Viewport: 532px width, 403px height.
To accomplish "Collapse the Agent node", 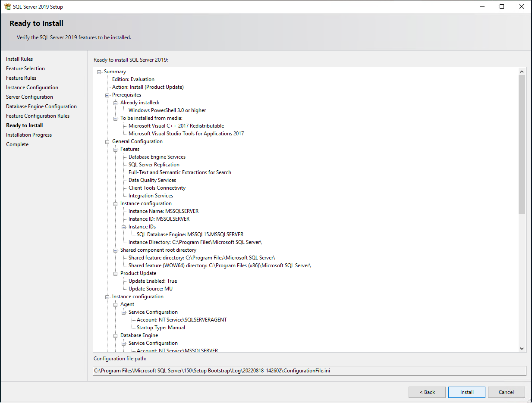I will 116,305.
